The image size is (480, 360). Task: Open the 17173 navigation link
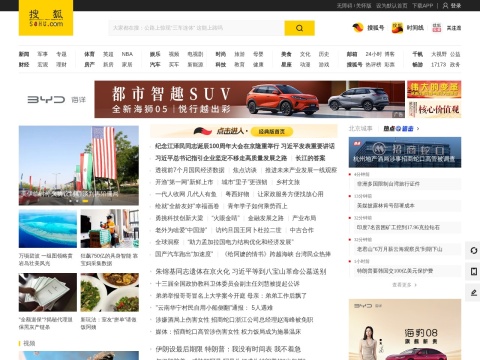click(438, 64)
